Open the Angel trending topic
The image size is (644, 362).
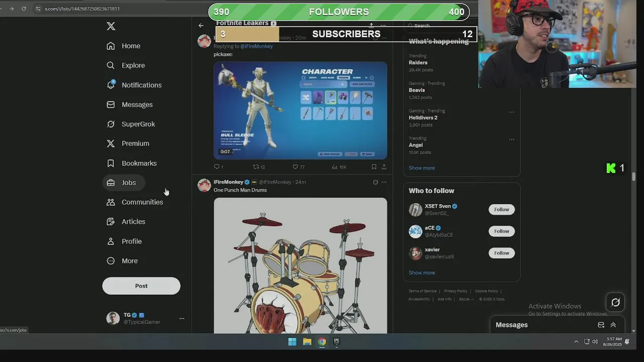pos(416,145)
